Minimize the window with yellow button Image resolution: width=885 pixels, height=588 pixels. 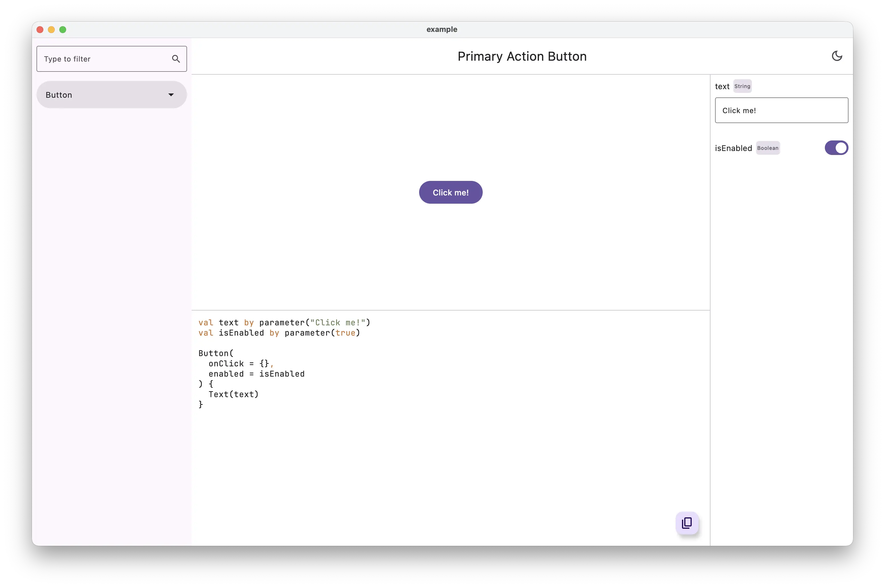[51, 30]
